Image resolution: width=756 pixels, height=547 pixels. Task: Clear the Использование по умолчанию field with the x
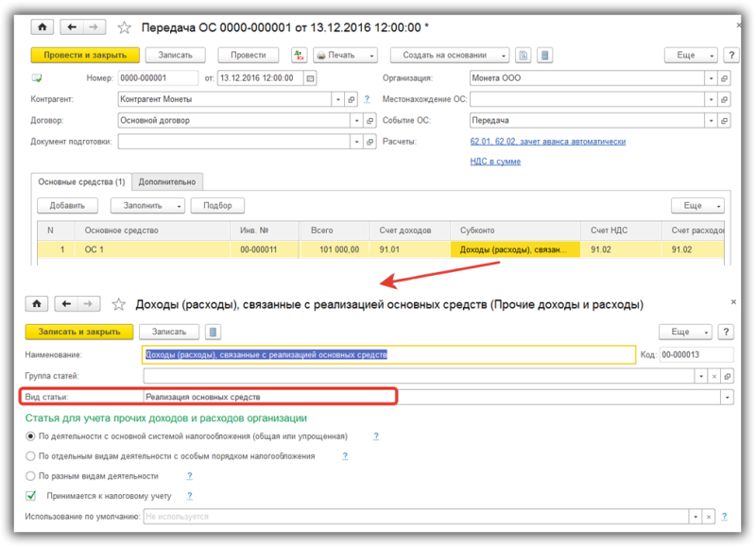(x=709, y=517)
